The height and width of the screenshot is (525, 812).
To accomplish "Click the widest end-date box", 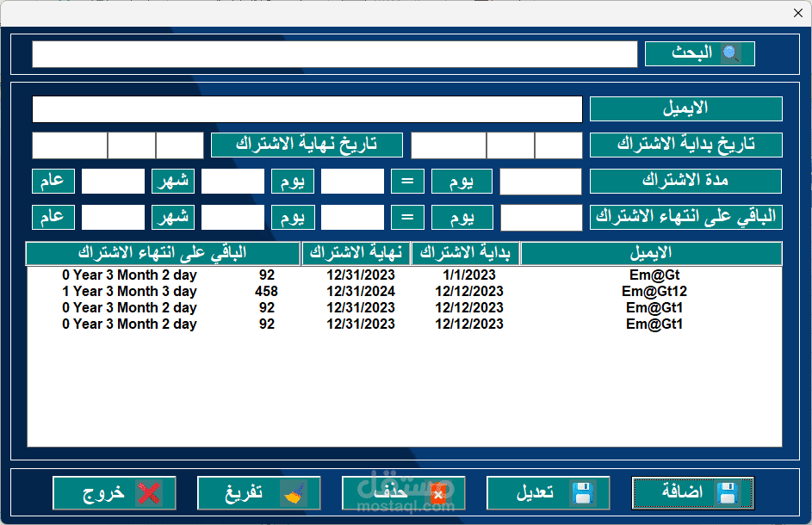I will [70, 145].
